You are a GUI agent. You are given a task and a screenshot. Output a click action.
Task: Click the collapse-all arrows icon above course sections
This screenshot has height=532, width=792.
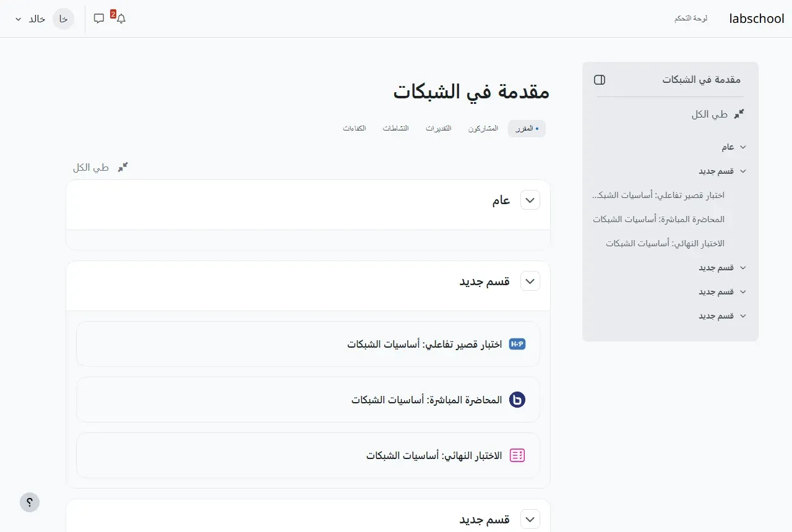point(123,167)
